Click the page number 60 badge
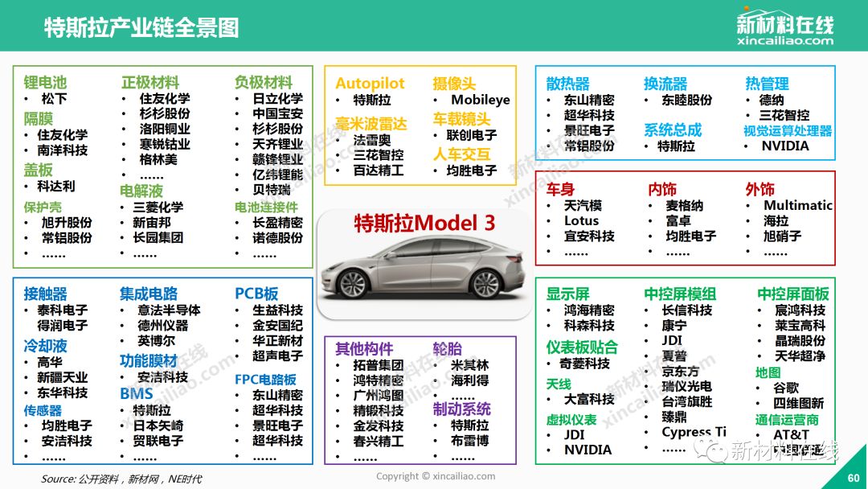The image size is (868, 489). click(854, 478)
